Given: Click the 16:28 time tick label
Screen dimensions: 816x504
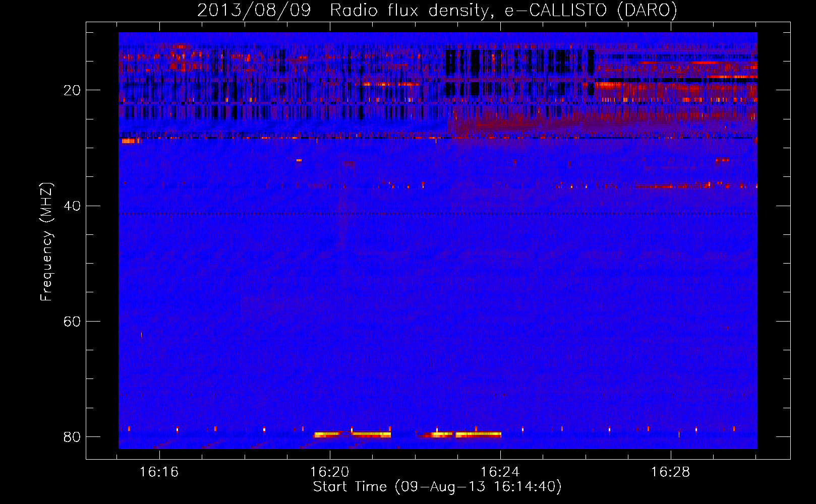Looking at the screenshot, I should point(671,472).
